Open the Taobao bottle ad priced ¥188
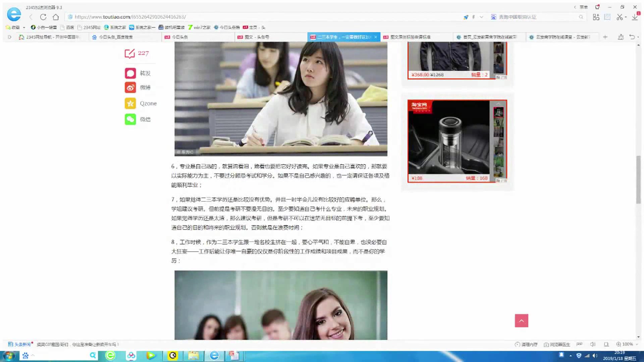The width and height of the screenshot is (644, 362). 457,141
